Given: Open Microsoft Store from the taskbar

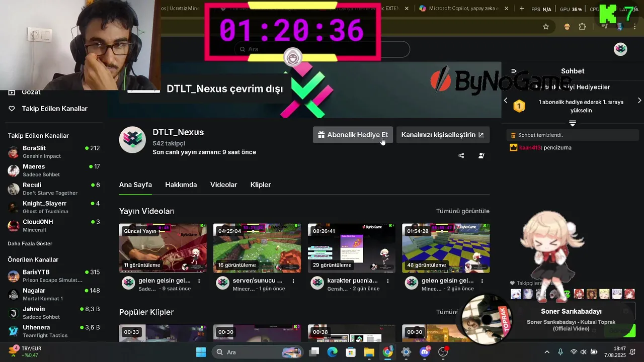Looking at the screenshot, I should pos(351,352).
